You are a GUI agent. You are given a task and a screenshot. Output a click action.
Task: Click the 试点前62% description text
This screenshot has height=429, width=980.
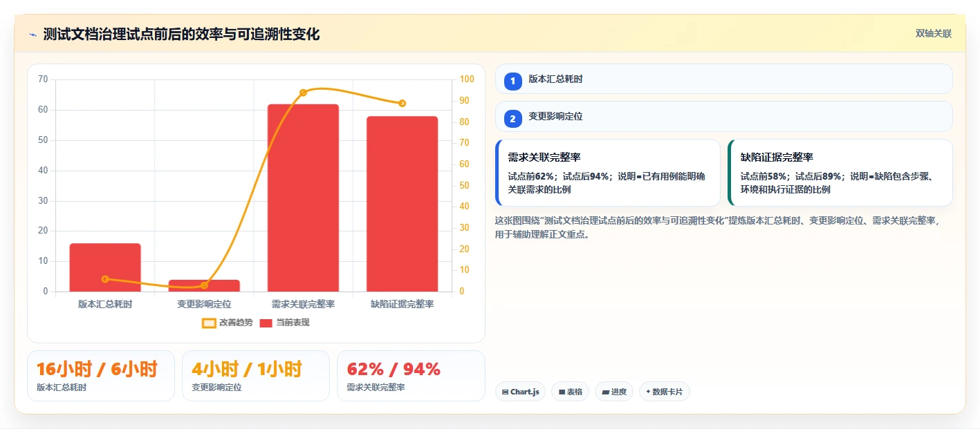[607, 182]
